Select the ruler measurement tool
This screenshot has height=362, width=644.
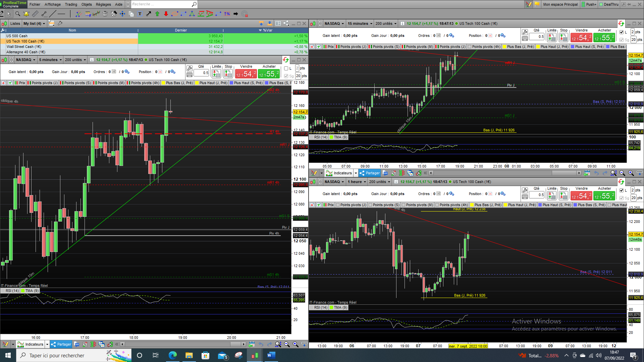point(35,14)
